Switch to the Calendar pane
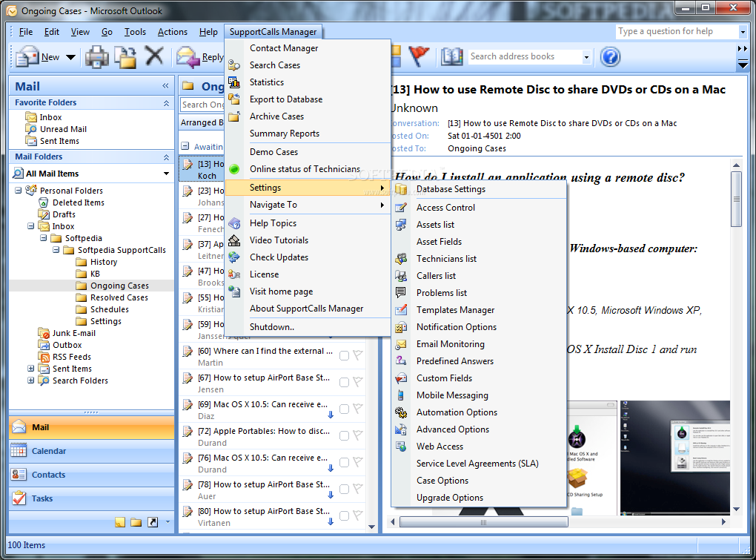Viewport: 756px width, 560px height. click(x=92, y=451)
